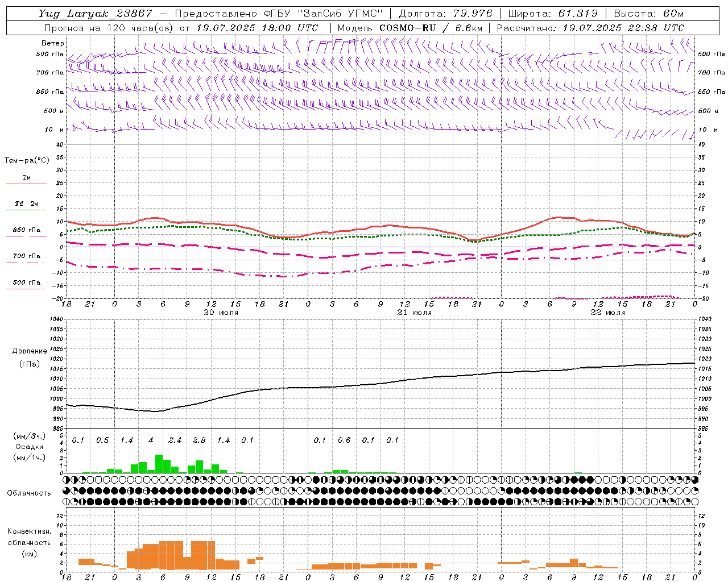This screenshot has width=728, height=582.
Task: Click the 'Ветер' wind panel label
Action: (53, 43)
